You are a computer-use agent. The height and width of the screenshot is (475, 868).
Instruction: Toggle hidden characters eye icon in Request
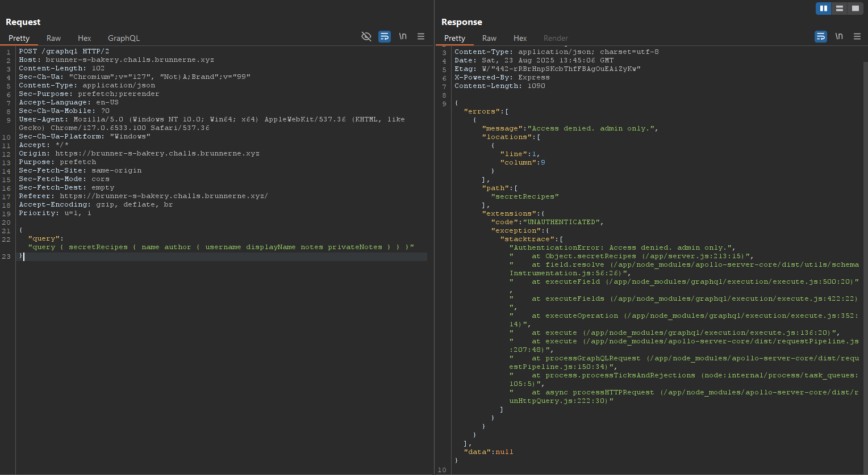coord(366,36)
